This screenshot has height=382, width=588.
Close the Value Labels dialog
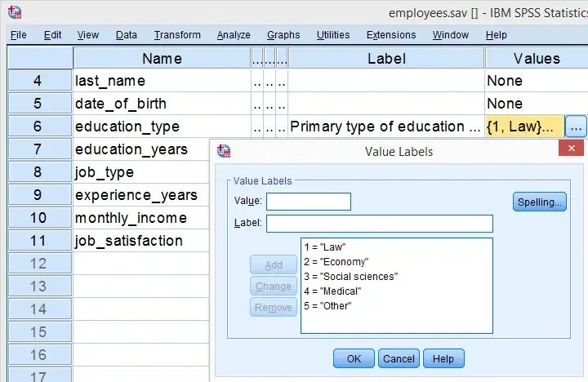tap(571, 148)
